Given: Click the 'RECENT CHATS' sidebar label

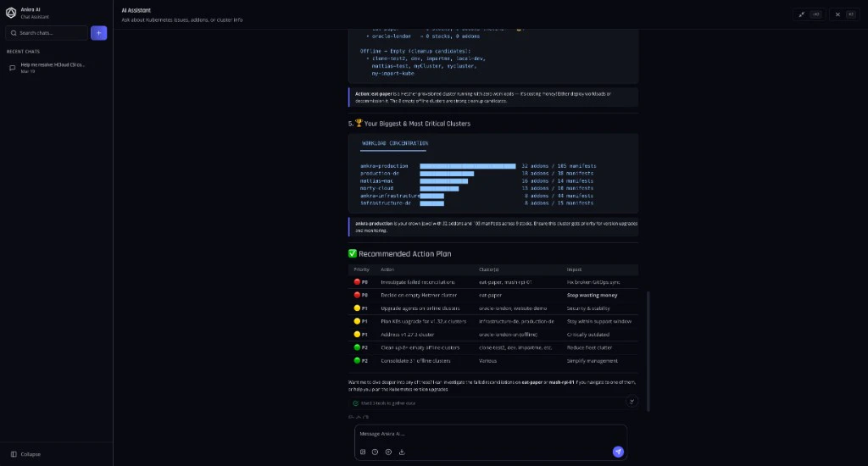Looking at the screenshot, I should pyautogui.click(x=23, y=52).
